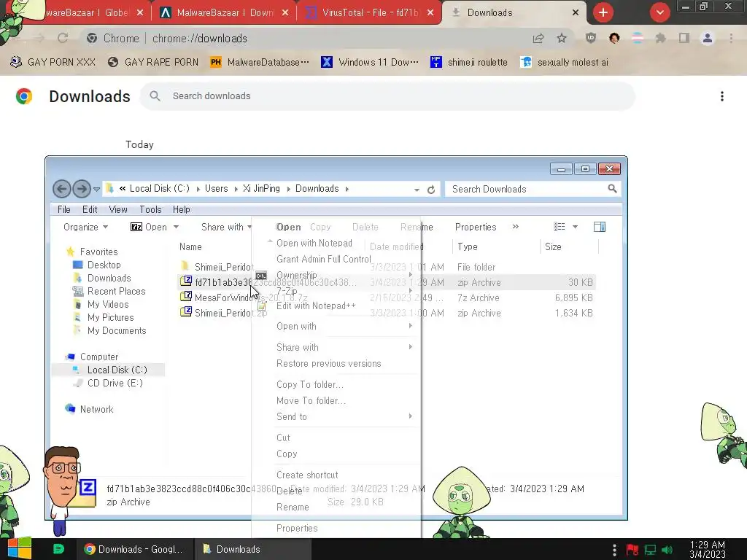The image size is (747, 560).
Task: Select Network in navigation pane
Action: pyautogui.click(x=96, y=409)
